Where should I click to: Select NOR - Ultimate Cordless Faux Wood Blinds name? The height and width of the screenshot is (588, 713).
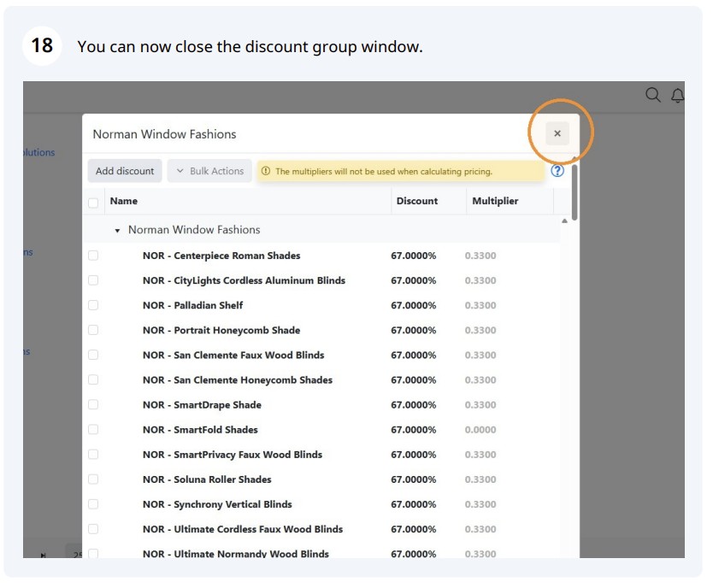pyautogui.click(x=243, y=529)
